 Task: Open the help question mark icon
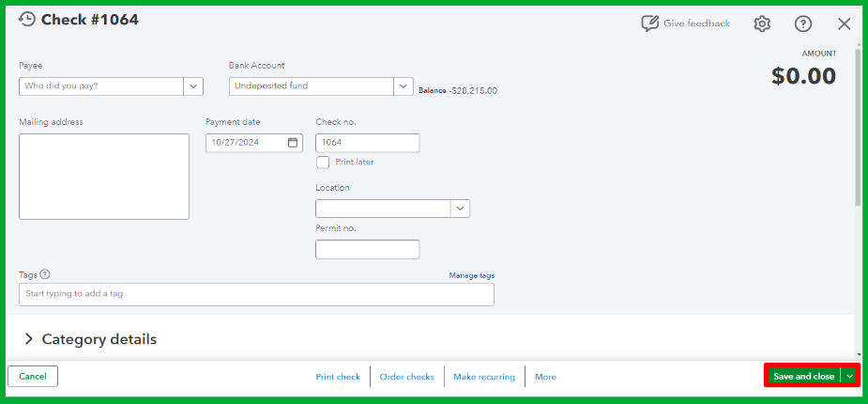point(803,23)
